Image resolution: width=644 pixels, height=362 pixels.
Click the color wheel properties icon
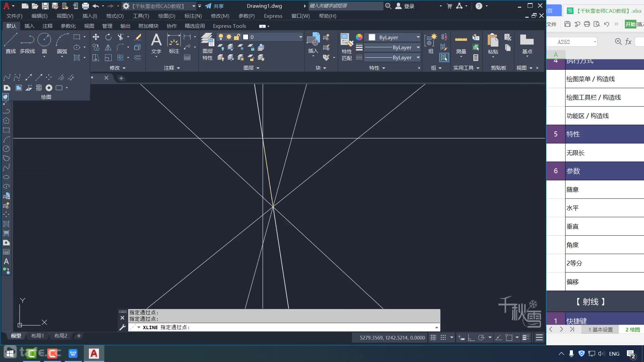click(x=359, y=37)
